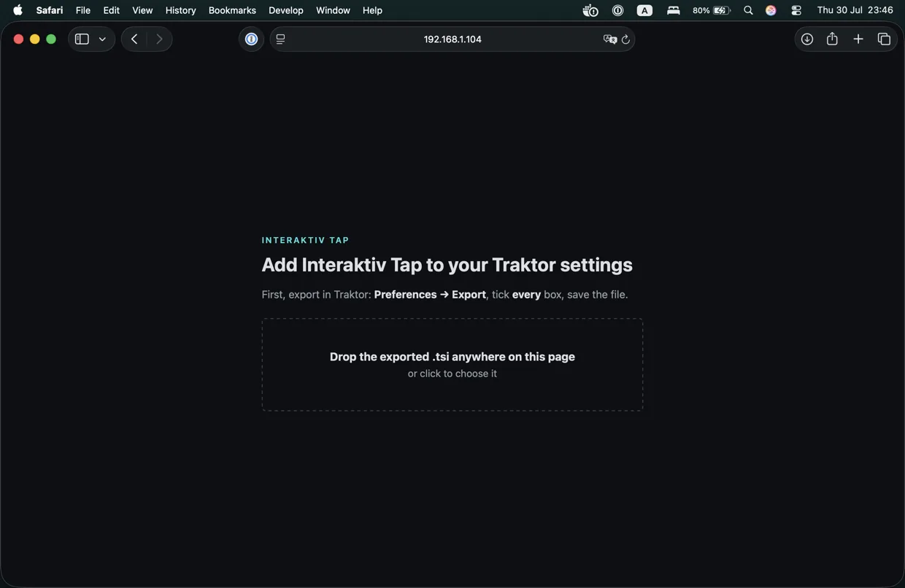Open the page settings menu icon in address bar
Image resolution: width=905 pixels, height=588 pixels.
(x=281, y=39)
